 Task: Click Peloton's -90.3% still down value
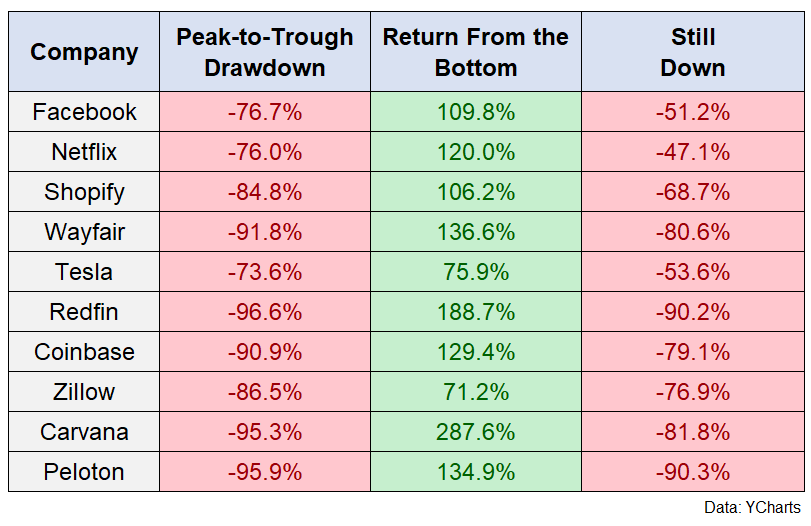[693, 472]
